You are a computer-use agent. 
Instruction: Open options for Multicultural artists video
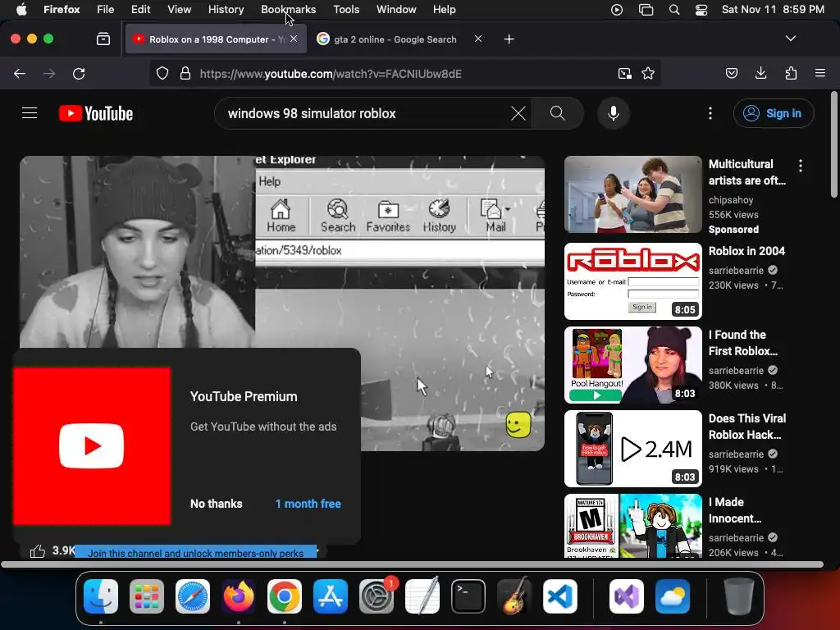tap(801, 166)
